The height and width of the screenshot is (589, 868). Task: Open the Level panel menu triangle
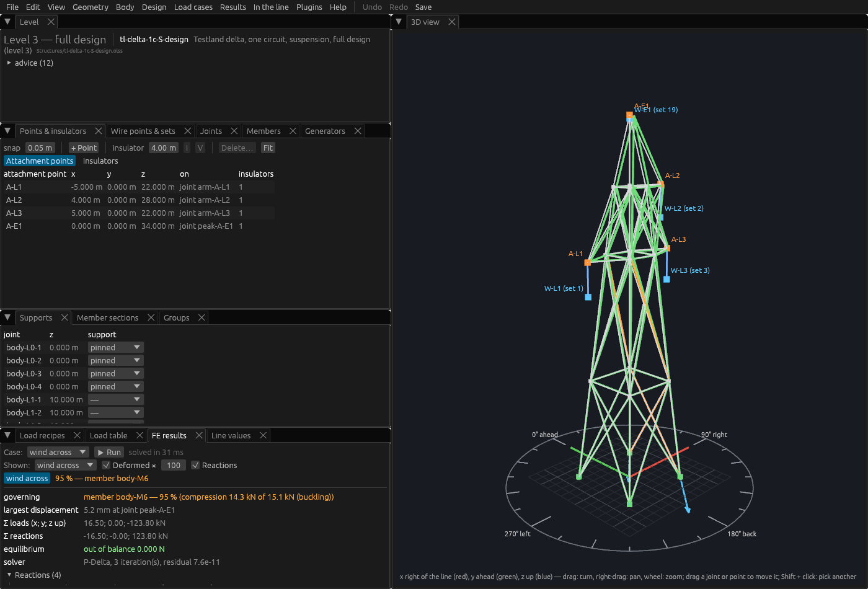click(x=7, y=22)
